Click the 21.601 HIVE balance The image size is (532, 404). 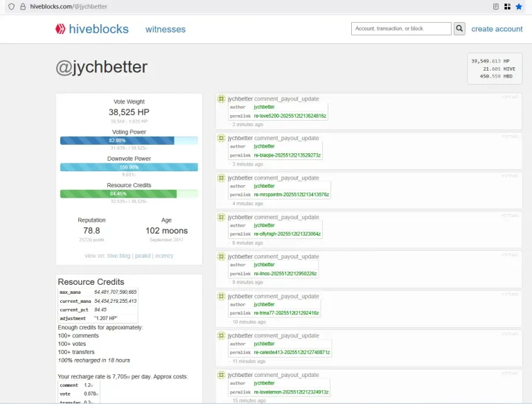pyautogui.click(x=499, y=69)
